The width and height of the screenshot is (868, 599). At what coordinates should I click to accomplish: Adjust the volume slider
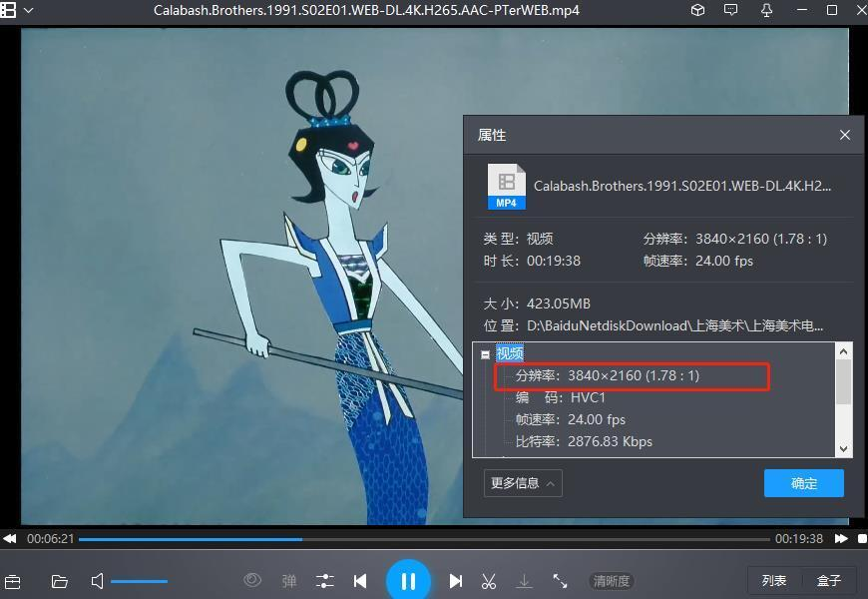point(140,580)
